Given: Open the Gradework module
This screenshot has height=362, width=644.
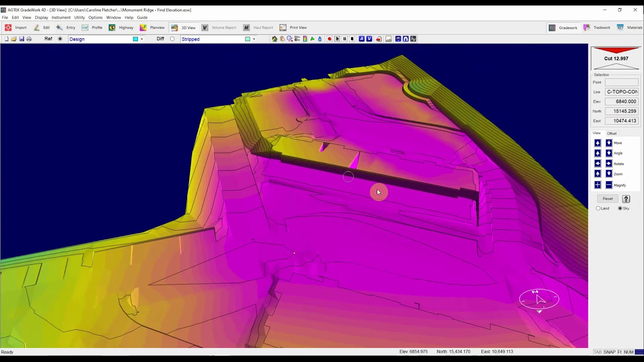Looking at the screenshot, I should tap(563, 28).
